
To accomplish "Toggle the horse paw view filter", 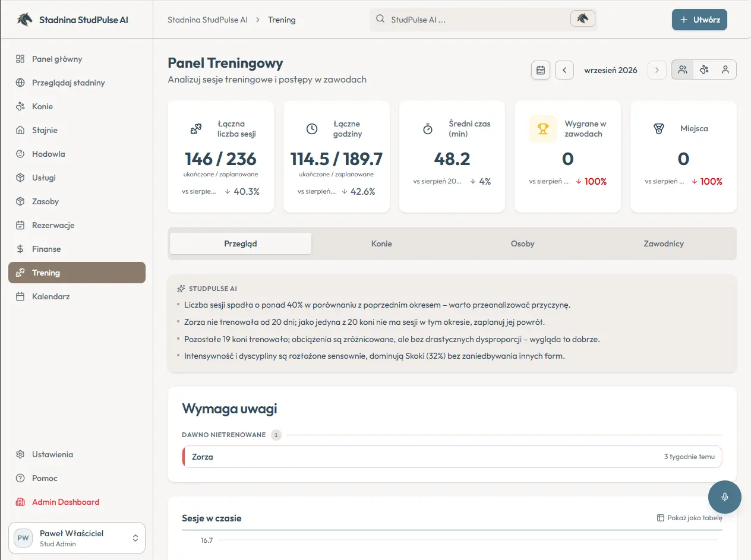I will [704, 70].
